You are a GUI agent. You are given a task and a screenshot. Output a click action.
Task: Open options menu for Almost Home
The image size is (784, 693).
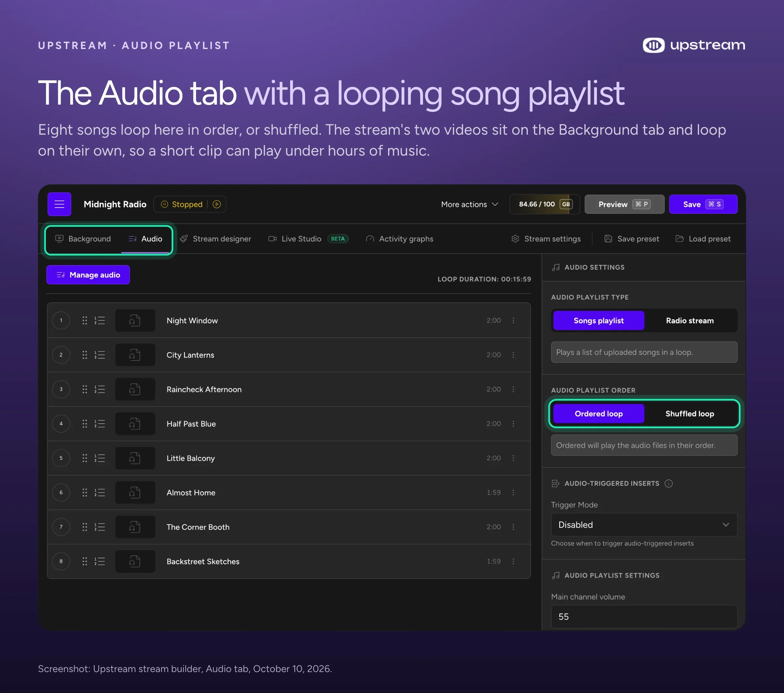(513, 492)
